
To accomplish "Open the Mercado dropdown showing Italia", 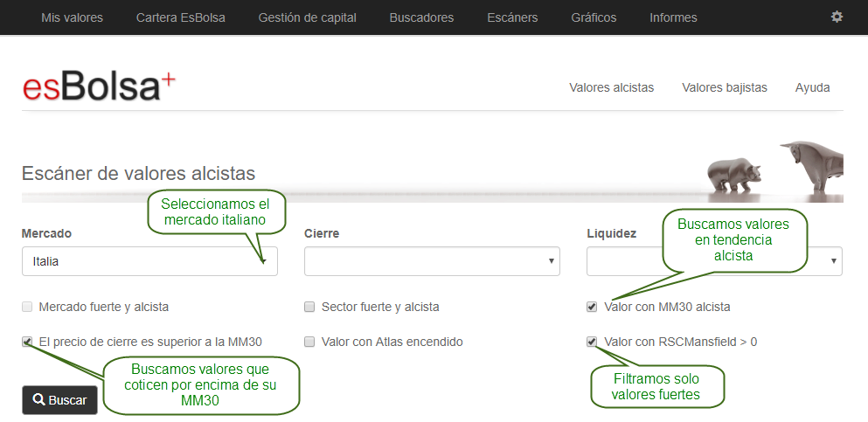I will 149,261.
